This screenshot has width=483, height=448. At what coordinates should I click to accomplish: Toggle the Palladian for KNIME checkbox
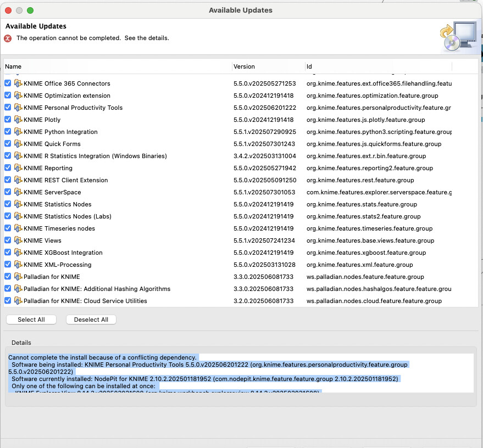[x=8, y=276]
